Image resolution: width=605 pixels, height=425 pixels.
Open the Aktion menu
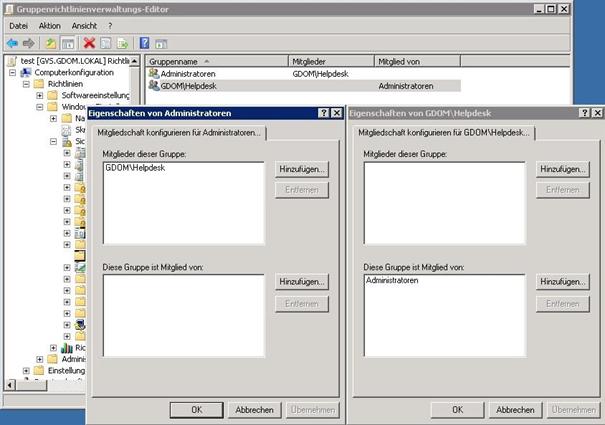click(x=50, y=25)
